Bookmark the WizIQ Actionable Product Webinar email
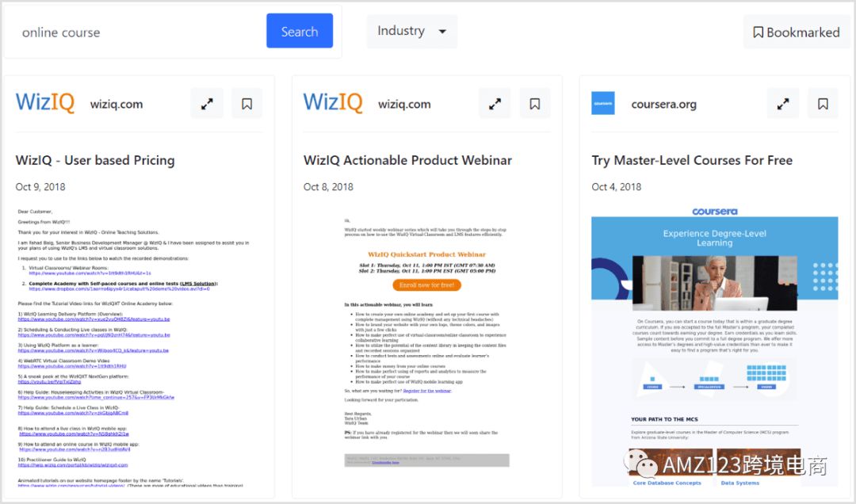The width and height of the screenshot is (856, 504). (535, 104)
